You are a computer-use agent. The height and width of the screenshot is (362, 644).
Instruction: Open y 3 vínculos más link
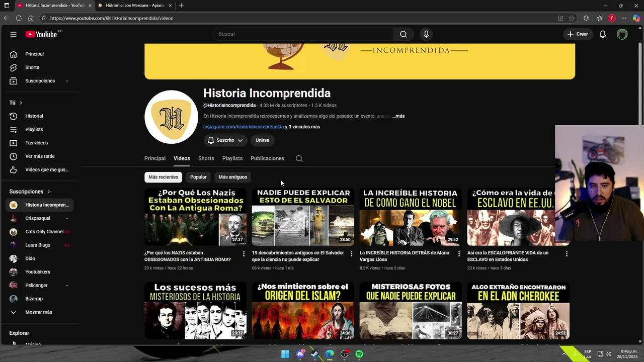pos(302,127)
